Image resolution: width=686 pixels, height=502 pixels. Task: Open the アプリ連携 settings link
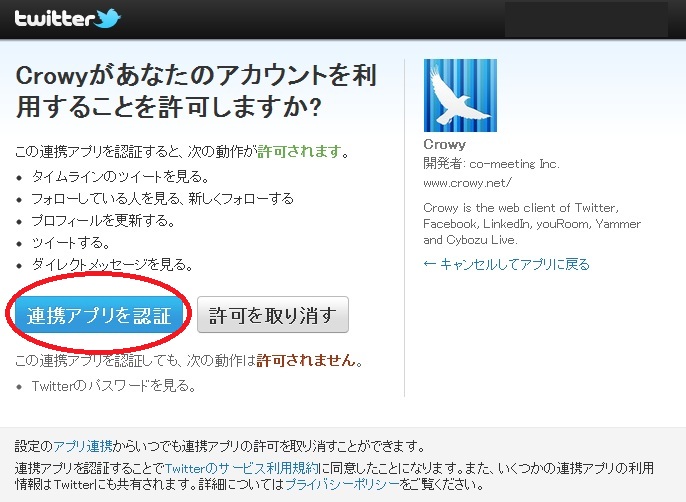(x=83, y=446)
